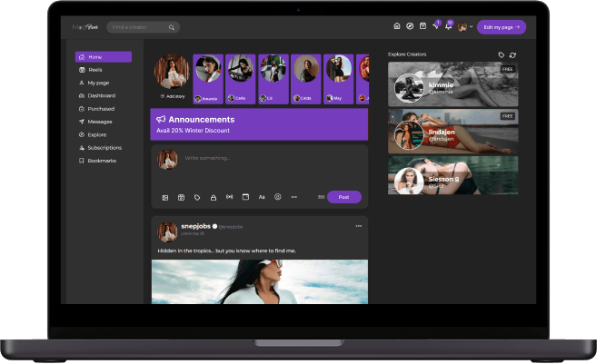Screen dimensions: 597x364
Task: Click the Announcements megaphone icon
Action: 161,119
